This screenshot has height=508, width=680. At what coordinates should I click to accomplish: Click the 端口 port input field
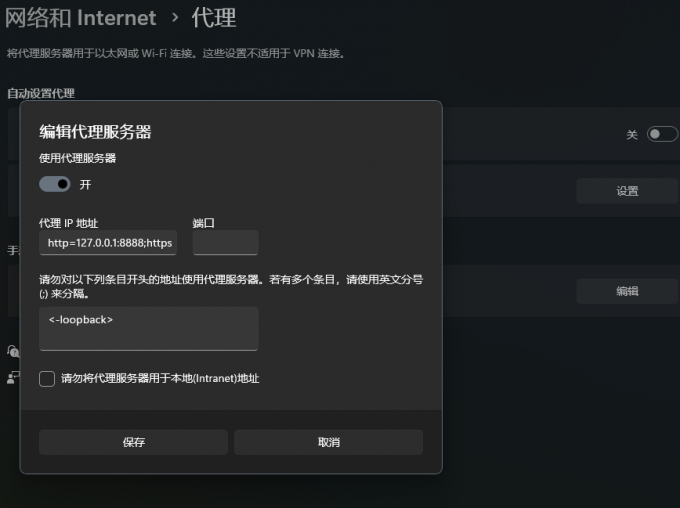tap(226, 243)
